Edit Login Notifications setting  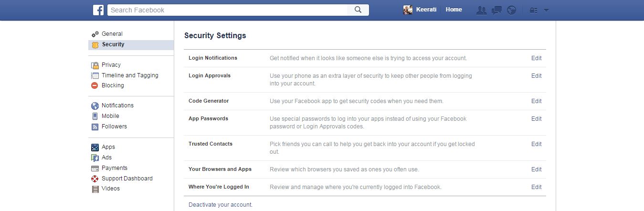tap(537, 58)
